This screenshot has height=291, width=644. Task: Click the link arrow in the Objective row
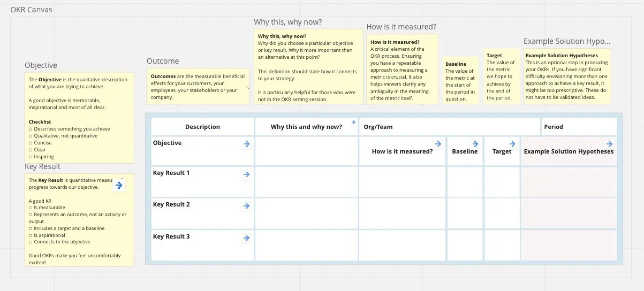pos(247,144)
